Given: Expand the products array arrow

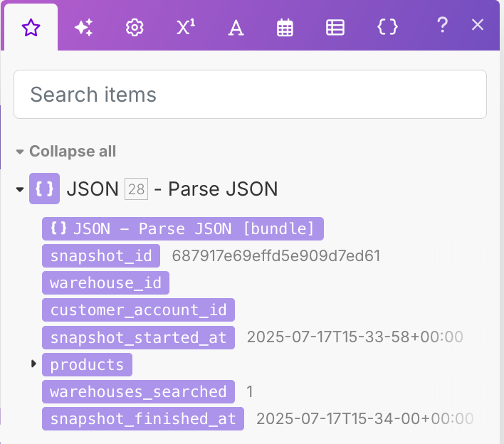Looking at the screenshot, I should coord(33,364).
